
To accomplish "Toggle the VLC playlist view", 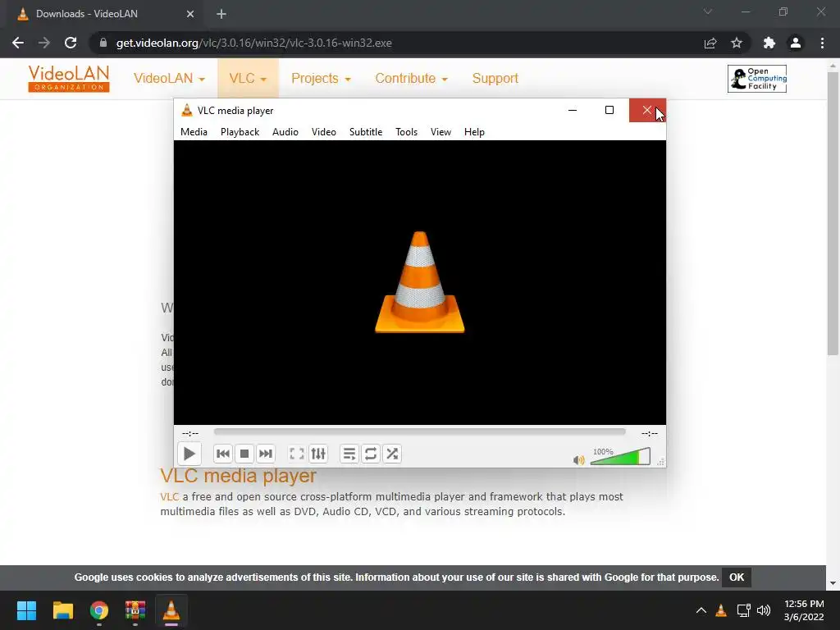I will [349, 454].
